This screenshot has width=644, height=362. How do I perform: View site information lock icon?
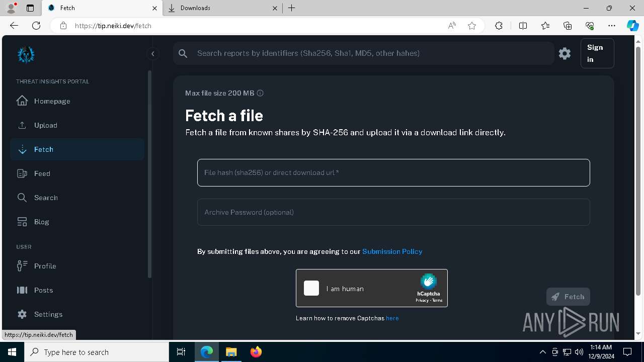point(63,26)
